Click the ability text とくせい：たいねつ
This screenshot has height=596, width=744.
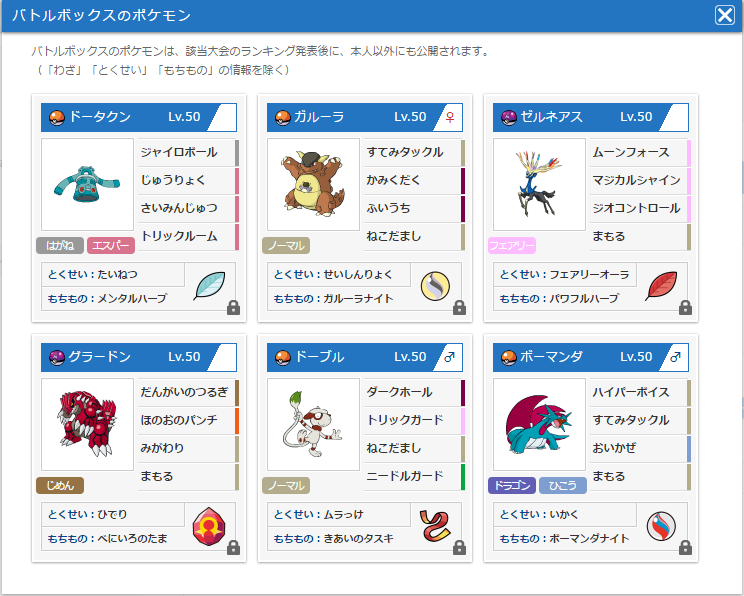point(93,274)
